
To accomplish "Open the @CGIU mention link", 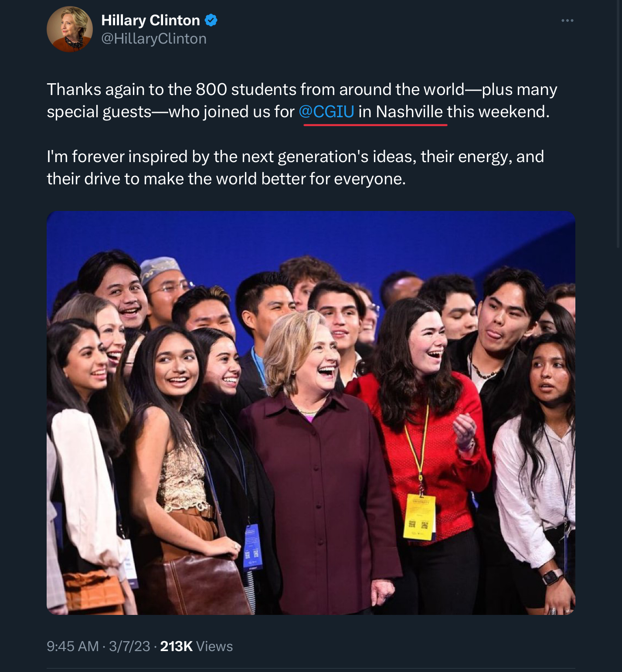I will point(326,112).
